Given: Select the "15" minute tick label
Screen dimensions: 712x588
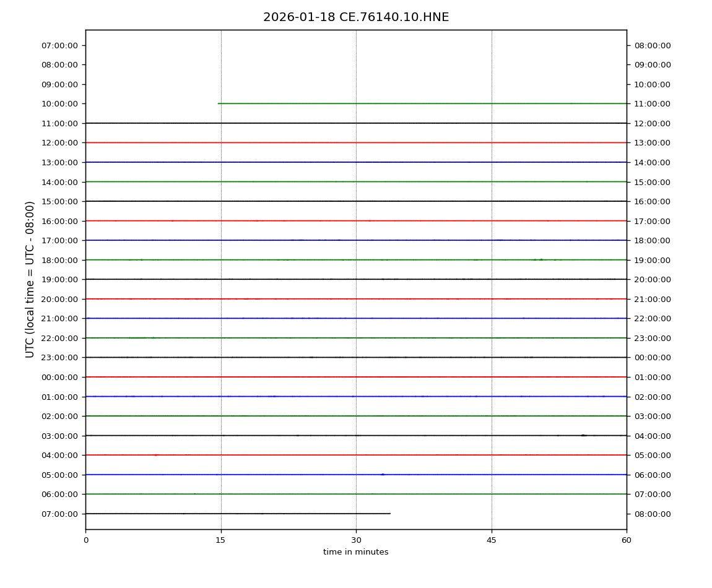Looking at the screenshot, I should click(x=220, y=540).
